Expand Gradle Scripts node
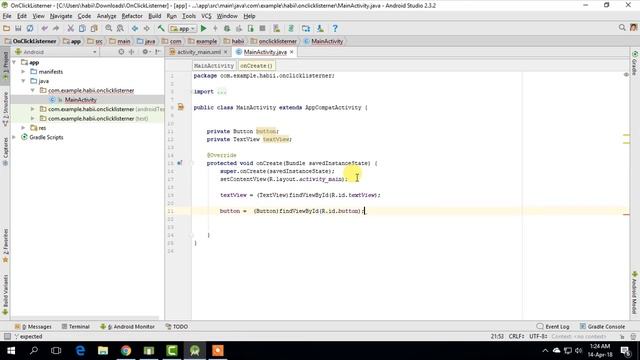 pos(14,137)
